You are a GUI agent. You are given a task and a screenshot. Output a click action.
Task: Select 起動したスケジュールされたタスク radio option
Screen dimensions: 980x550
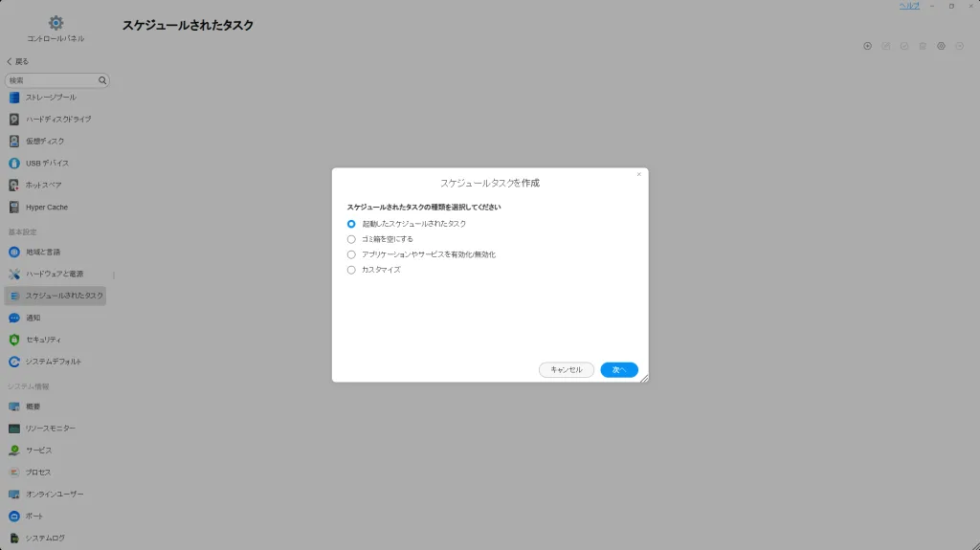point(351,224)
